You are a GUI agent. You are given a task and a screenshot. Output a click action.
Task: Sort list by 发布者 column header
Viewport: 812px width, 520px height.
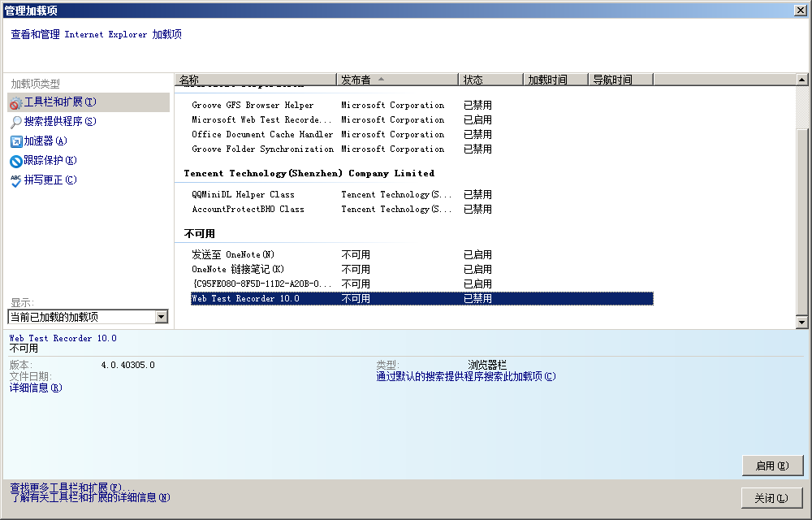(397, 80)
